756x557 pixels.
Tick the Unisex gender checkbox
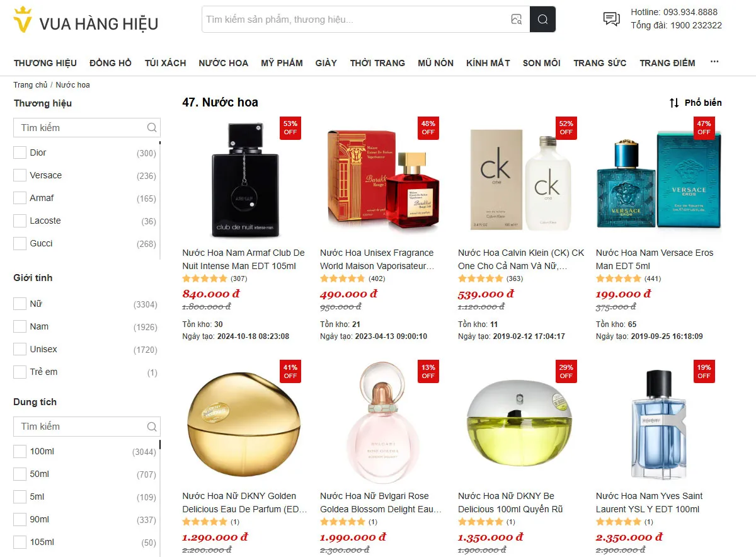tap(20, 349)
